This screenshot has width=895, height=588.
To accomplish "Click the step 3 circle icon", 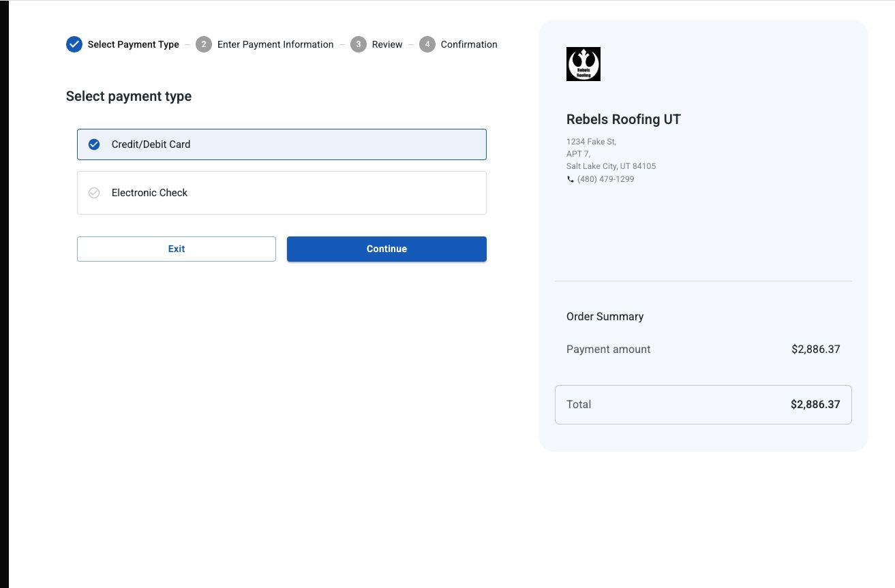I will 359,44.
